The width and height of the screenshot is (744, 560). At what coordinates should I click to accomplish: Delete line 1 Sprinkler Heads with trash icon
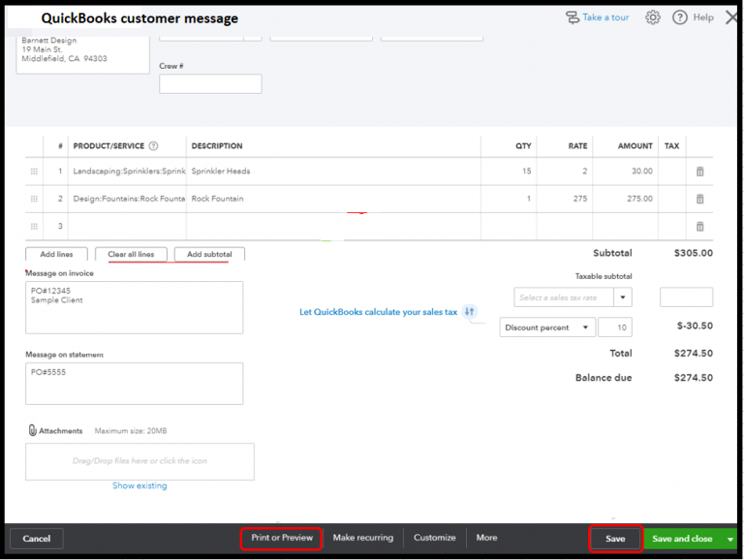click(x=699, y=171)
